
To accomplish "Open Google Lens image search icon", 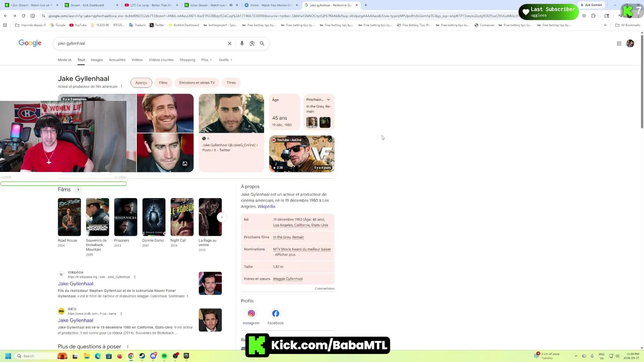I will tap(252, 43).
